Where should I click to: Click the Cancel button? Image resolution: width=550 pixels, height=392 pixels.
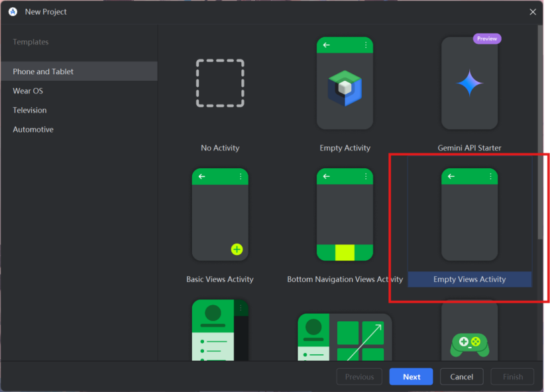coord(462,377)
